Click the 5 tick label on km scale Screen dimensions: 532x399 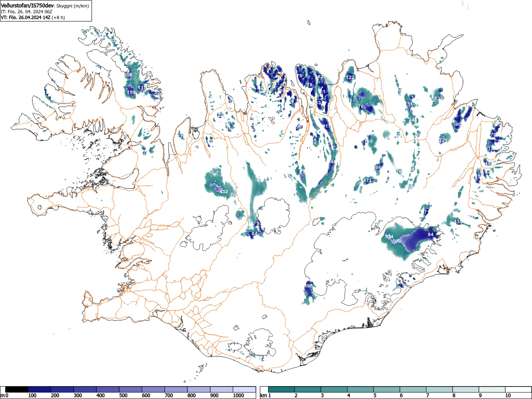click(x=375, y=396)
